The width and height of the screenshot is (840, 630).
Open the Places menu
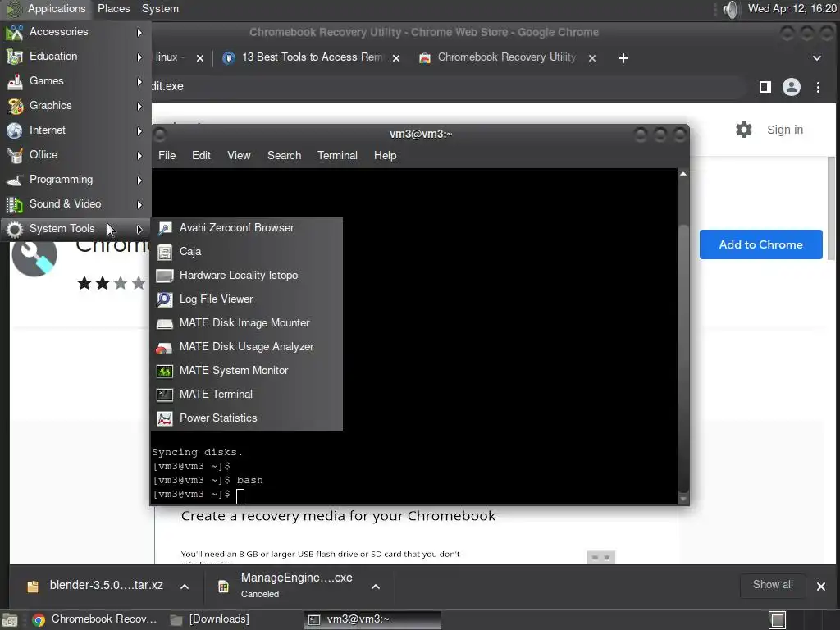[x=113, y=9]
